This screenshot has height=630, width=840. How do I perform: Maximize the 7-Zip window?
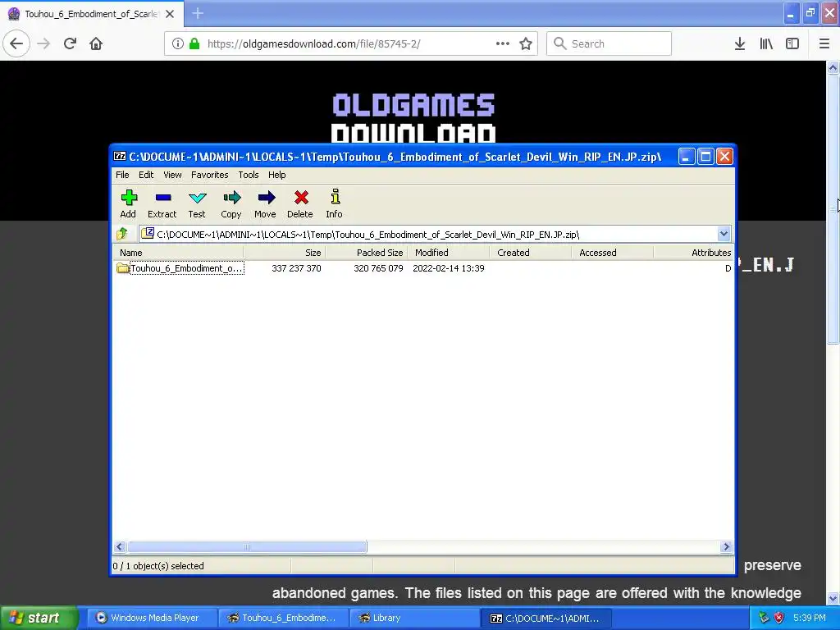click(x=705, y=157)
